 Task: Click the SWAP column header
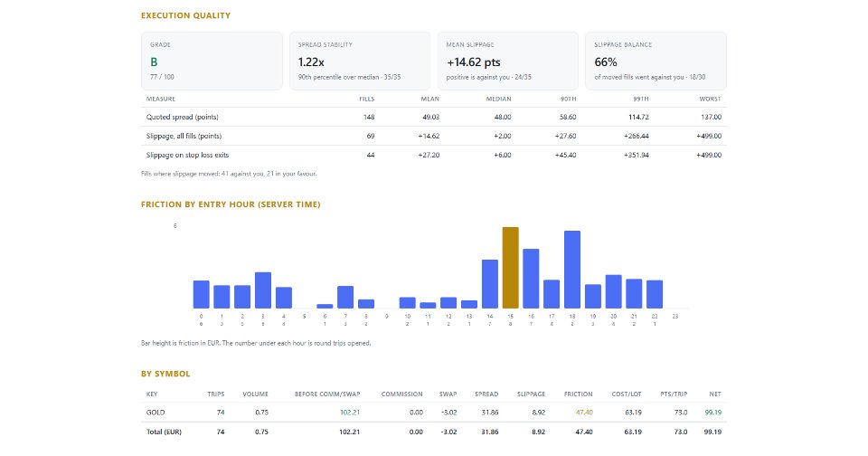tap(448, 394)
